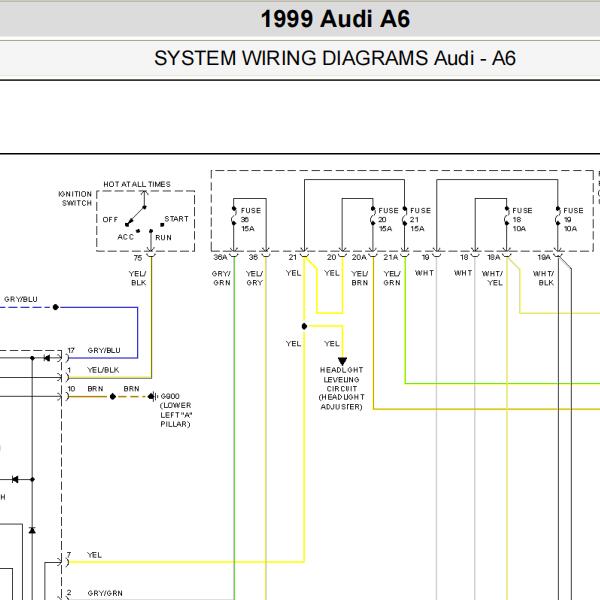Screen dimensions: 600x600
Task: Select fuse box terminal "20A"
Action: (x=359, y=257)
